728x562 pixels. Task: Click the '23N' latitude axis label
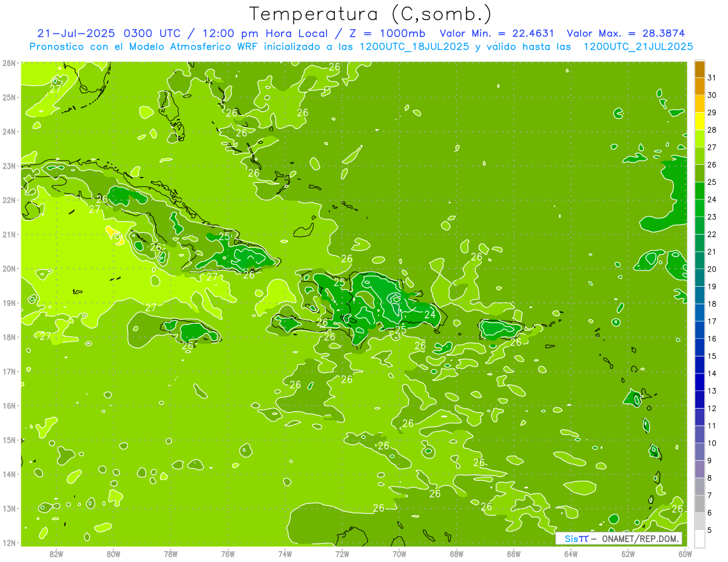click(x=8, y=166)
